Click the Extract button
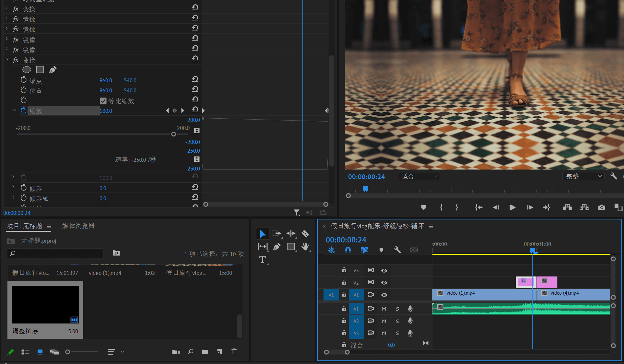Viewport: 624px width, 364px height. coord(584,207)
